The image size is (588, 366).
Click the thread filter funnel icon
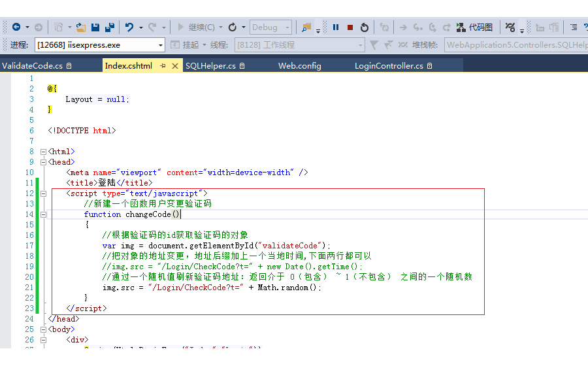(374, 45)
